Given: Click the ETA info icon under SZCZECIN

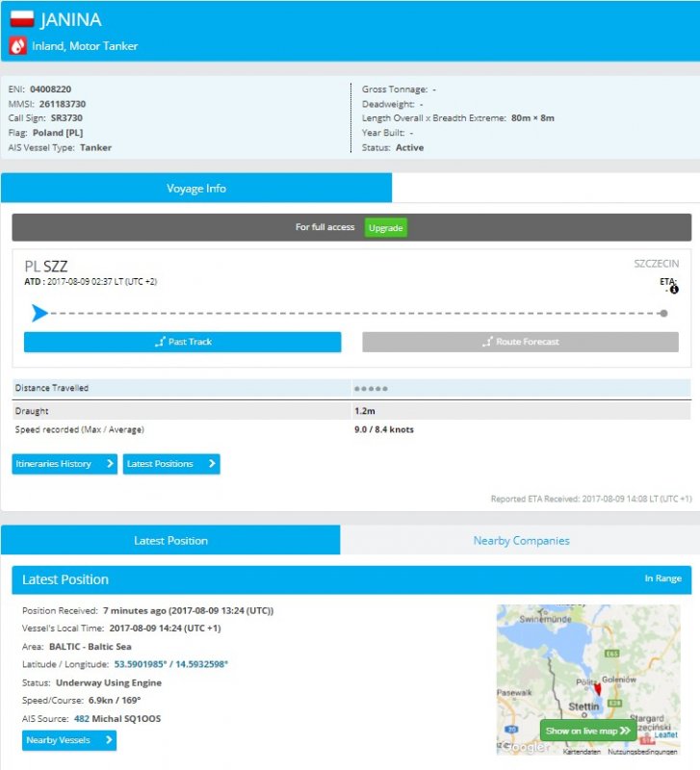Looking at the screenshot, I should tap(674, 290).
